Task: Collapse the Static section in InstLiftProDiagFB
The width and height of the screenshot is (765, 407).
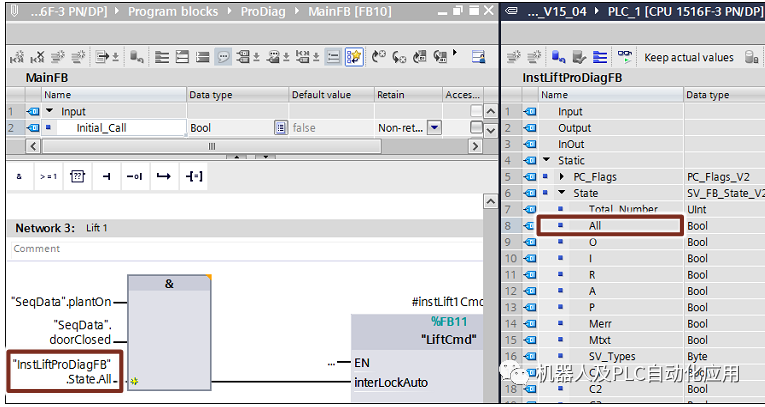Action: point(546,160)
